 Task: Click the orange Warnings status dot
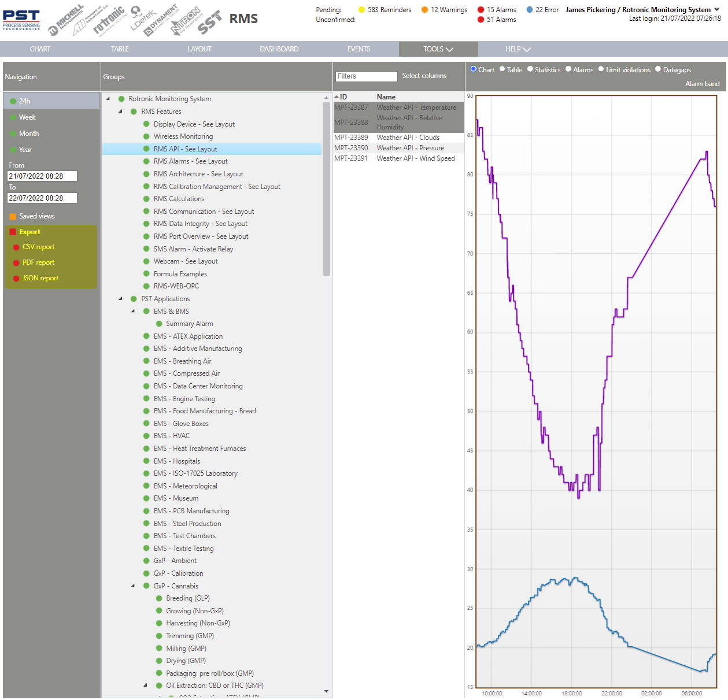(x=425, y=10)
